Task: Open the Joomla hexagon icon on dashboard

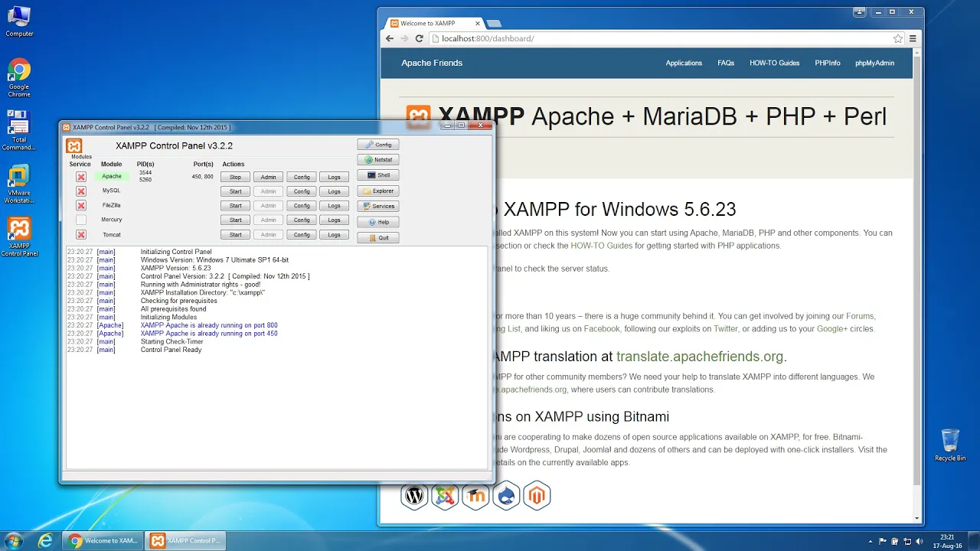Action: click(445, 496)
